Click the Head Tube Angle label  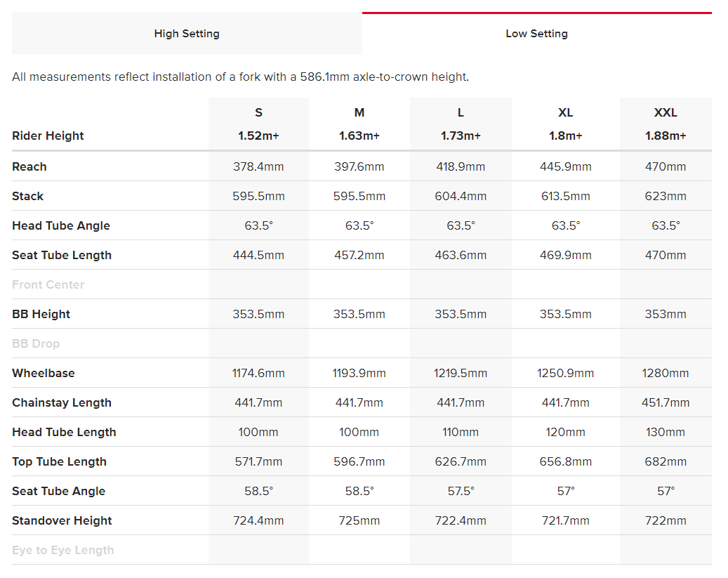pos(61,225)
